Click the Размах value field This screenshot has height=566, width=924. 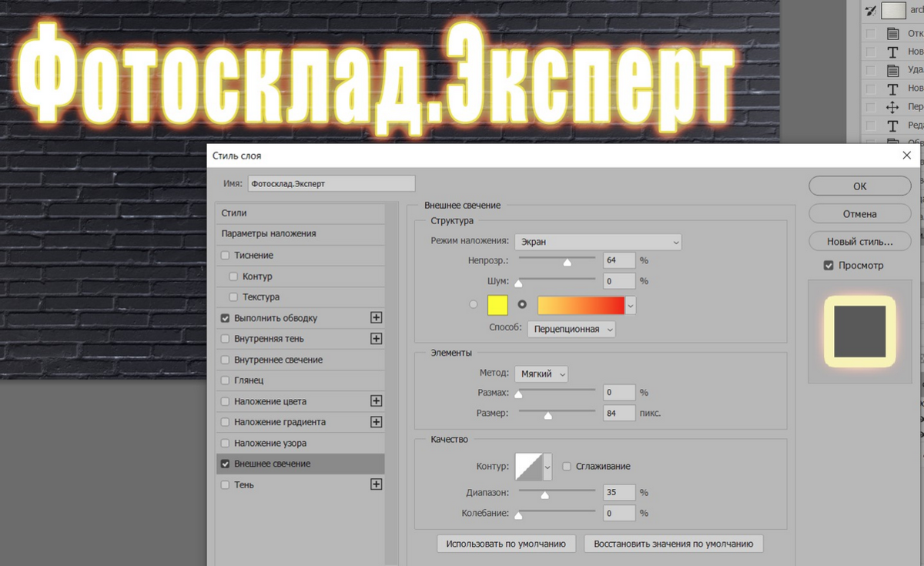619,392
